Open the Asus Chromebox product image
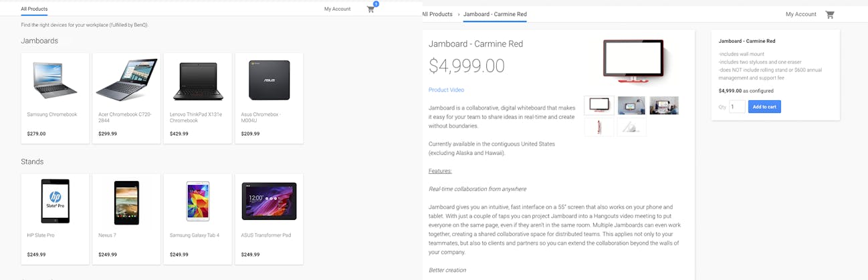The height and width of the screenshot is (280, 868). [x=269, y=80]
